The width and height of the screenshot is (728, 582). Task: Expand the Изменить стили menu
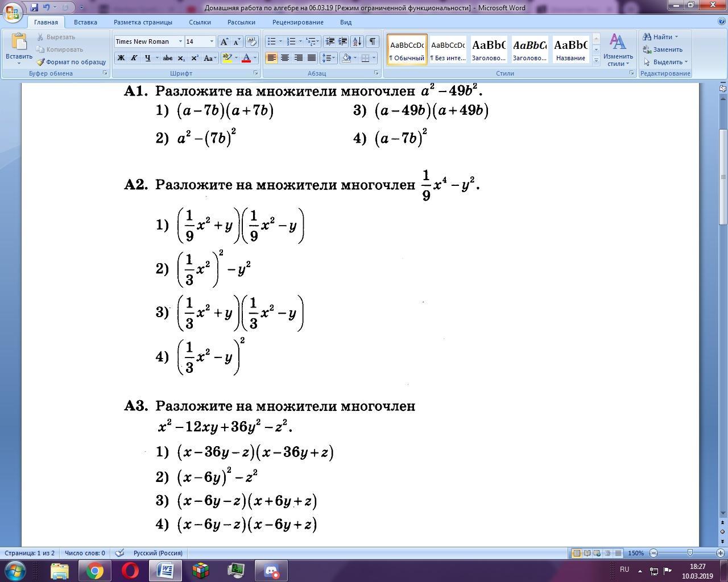click(x=618, y=49)
